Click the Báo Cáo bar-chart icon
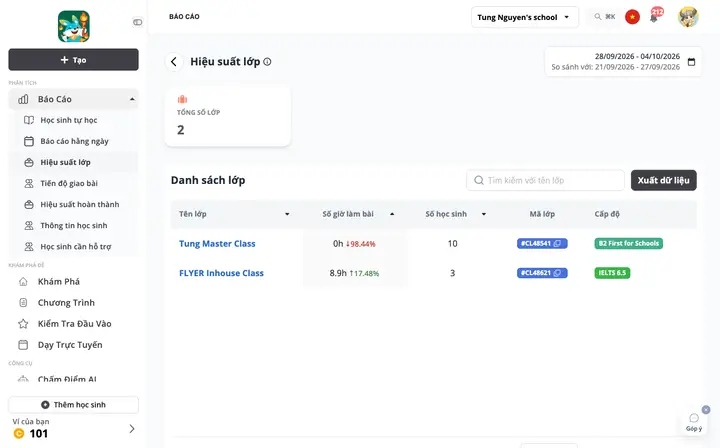 point(23,99)
